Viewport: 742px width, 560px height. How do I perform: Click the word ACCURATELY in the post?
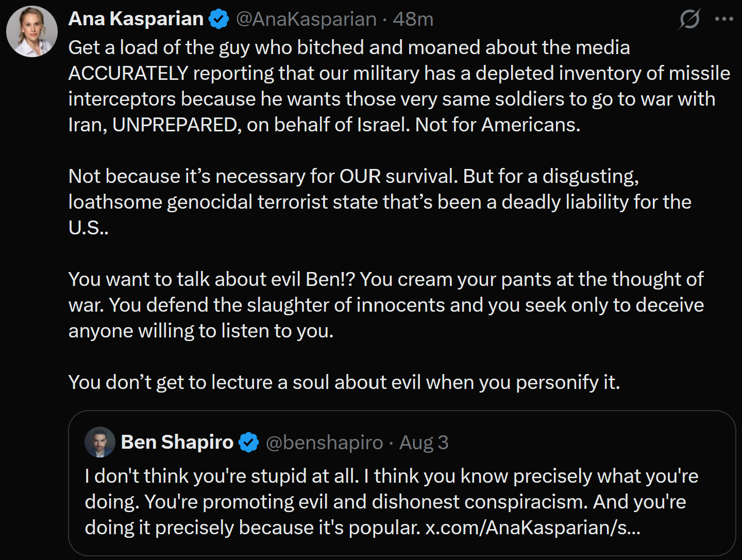pyautogui.click(x=128, y=73)
